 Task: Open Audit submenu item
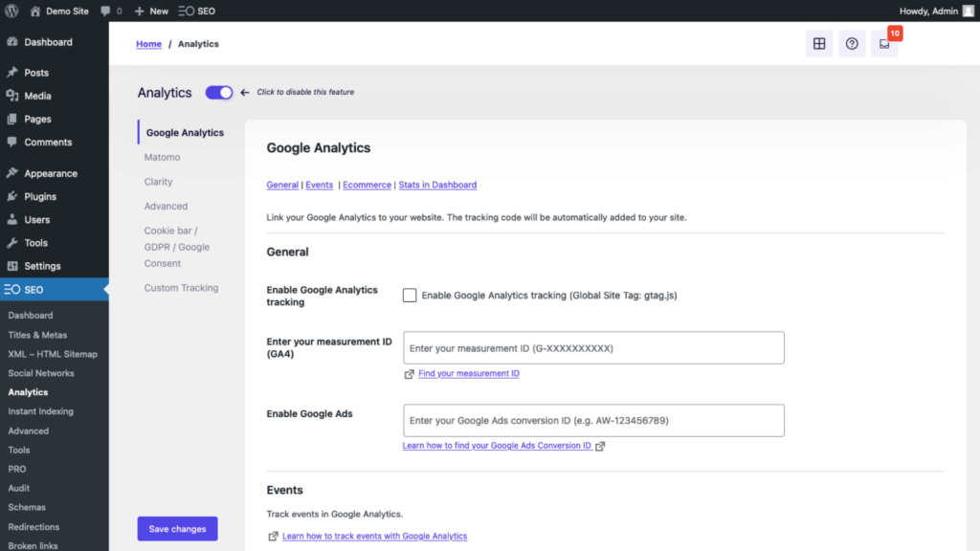(19, 488)
